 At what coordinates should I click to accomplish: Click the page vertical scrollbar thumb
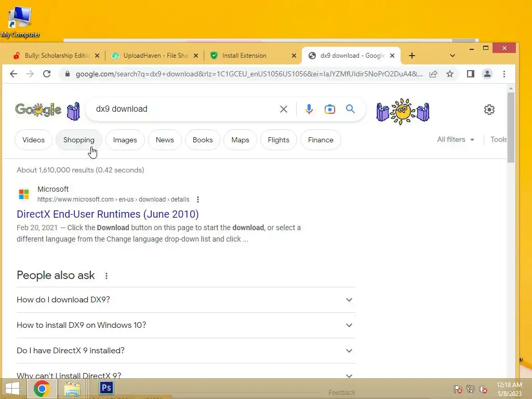pos(511,127)
